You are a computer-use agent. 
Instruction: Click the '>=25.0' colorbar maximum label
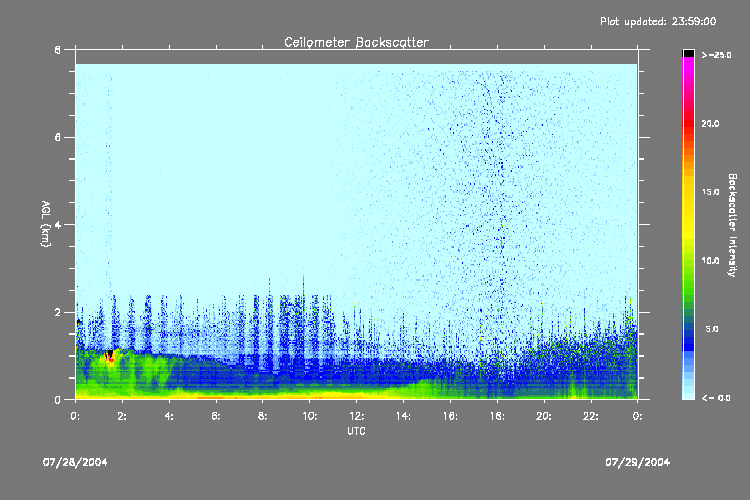tap(717, 55)
